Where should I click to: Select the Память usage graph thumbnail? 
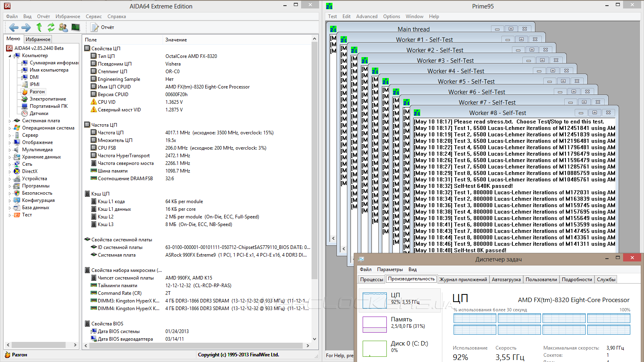[374, 324]
